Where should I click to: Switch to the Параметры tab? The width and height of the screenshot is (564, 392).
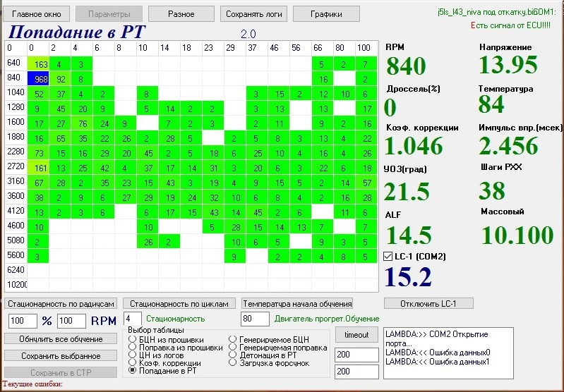[x=109, y=14]
